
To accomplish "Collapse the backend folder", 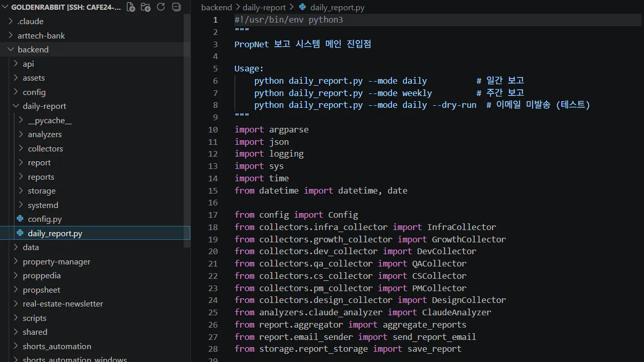I will click(11, 49).
